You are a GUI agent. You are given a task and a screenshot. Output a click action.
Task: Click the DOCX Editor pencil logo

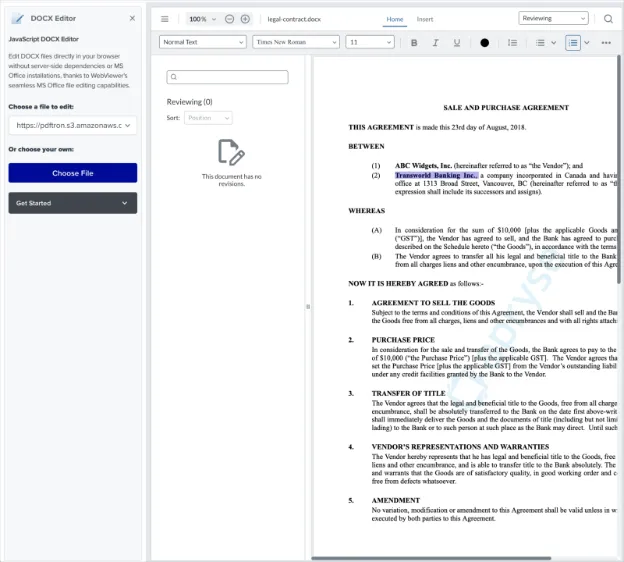pos(17,18)
